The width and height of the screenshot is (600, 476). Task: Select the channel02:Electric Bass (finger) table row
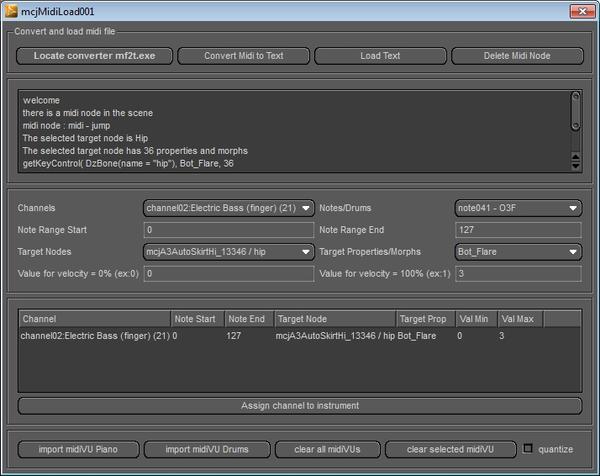click(x=300, y=336)
